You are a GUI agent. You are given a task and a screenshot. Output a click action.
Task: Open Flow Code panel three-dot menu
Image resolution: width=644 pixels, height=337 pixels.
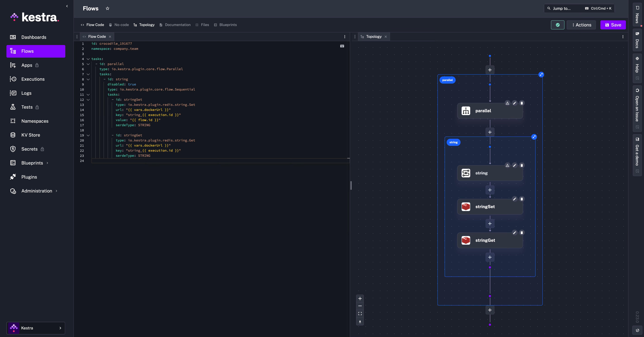[345, 37]
